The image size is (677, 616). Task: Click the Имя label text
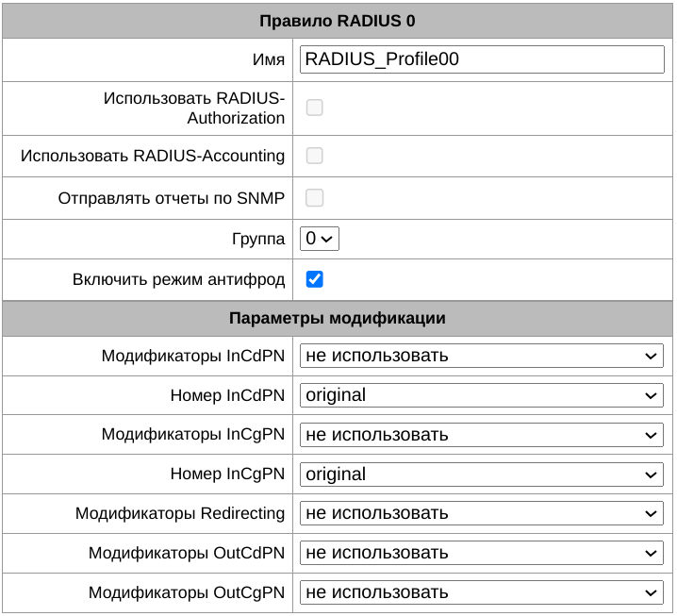(x=269, y=59)
